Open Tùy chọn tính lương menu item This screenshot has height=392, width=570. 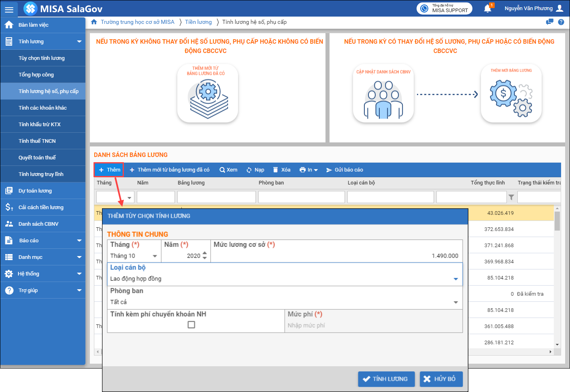(x=43, y=58)
